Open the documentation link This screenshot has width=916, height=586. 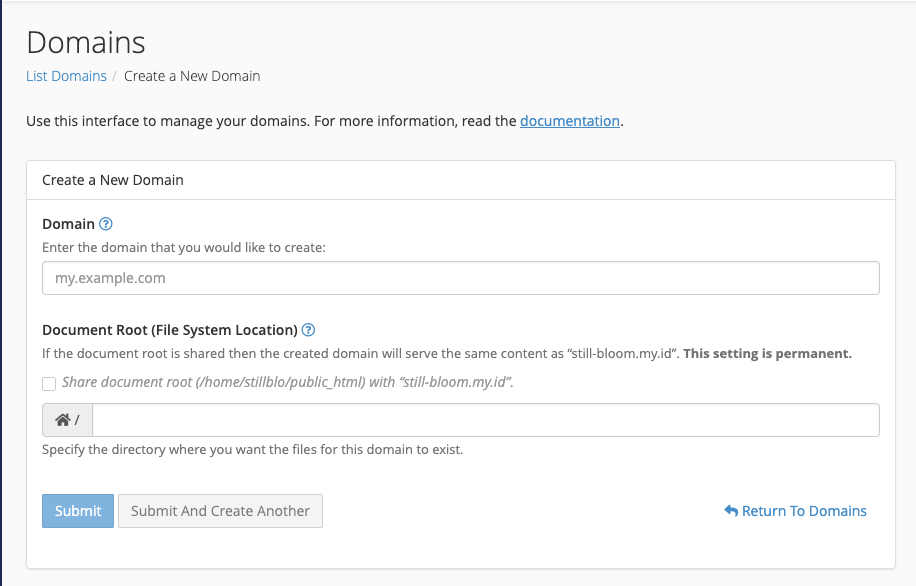[570, 121]
